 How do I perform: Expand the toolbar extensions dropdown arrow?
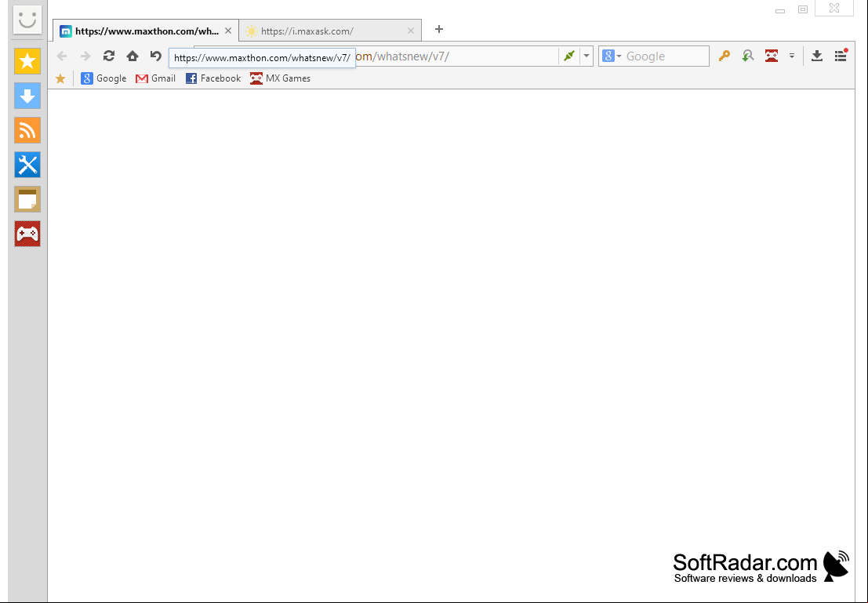(x=792, y=56)
